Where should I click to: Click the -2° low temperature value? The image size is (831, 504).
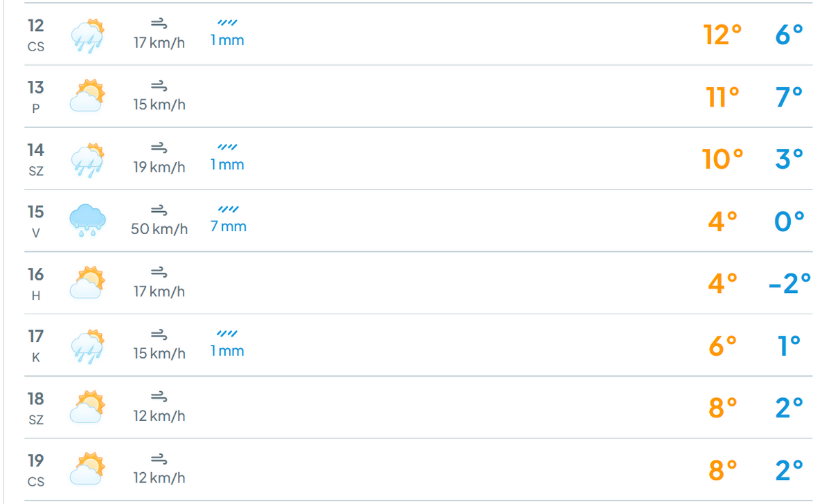[789, 283]
